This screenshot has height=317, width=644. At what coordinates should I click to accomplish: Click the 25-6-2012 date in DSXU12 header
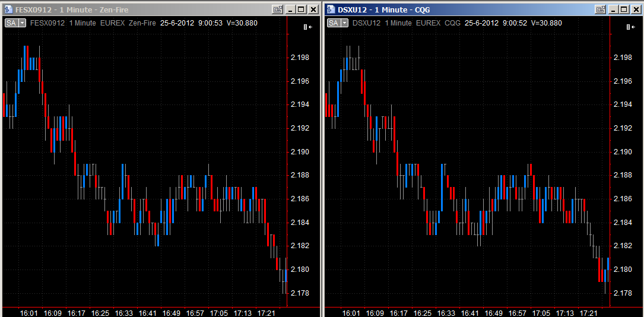click(x=481, y=23)
